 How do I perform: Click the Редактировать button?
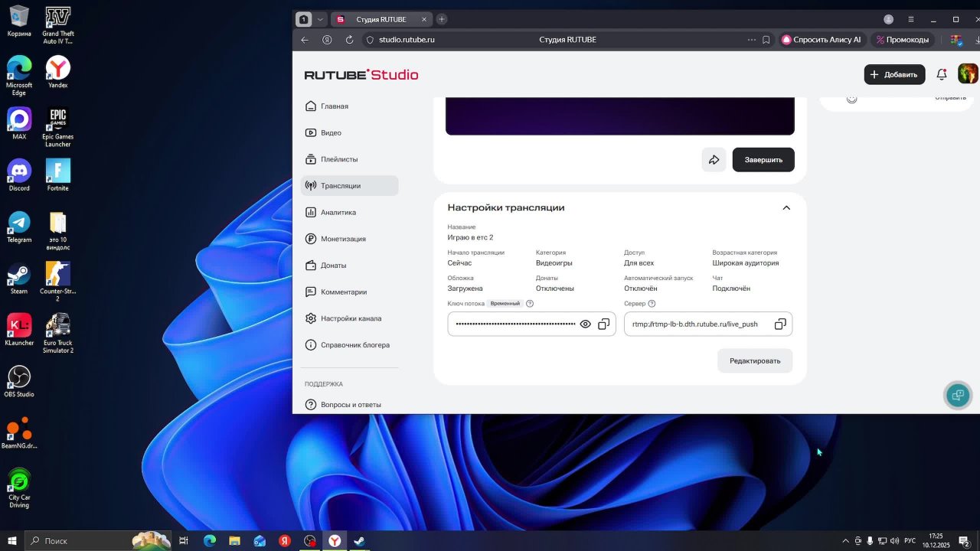(x=755, y=361)
